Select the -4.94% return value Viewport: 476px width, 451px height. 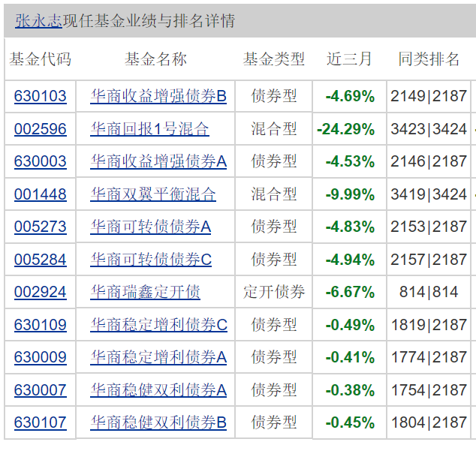pyautogui.click(x=350, y=260)
